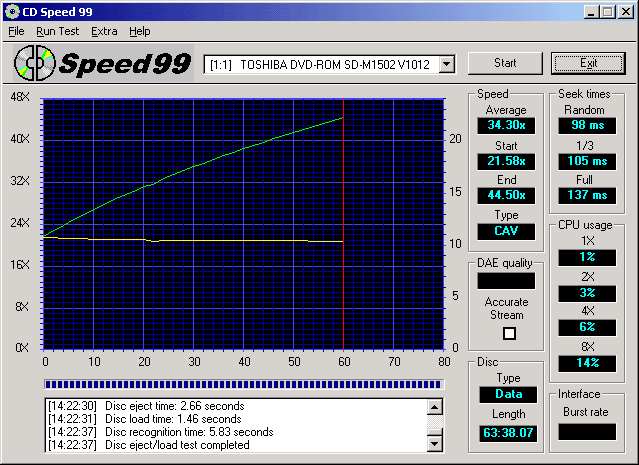Open the Run Test menu

click(57, 31)
